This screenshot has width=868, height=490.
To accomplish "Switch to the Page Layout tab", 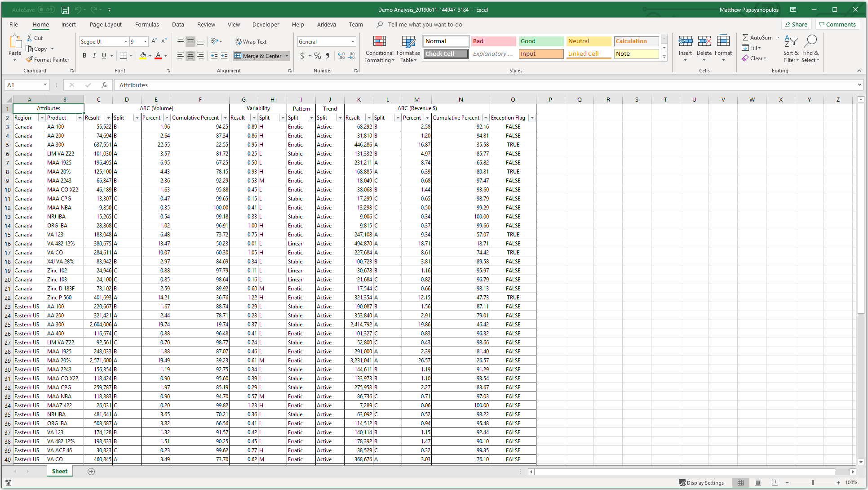I will [x=106, y=24].
